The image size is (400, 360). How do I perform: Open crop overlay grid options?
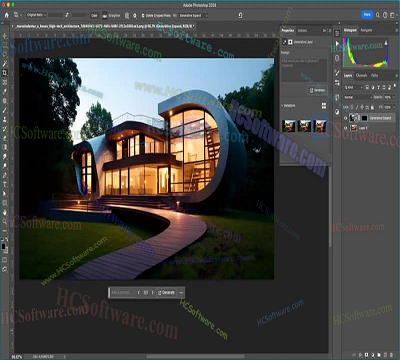tap(127, 15)
